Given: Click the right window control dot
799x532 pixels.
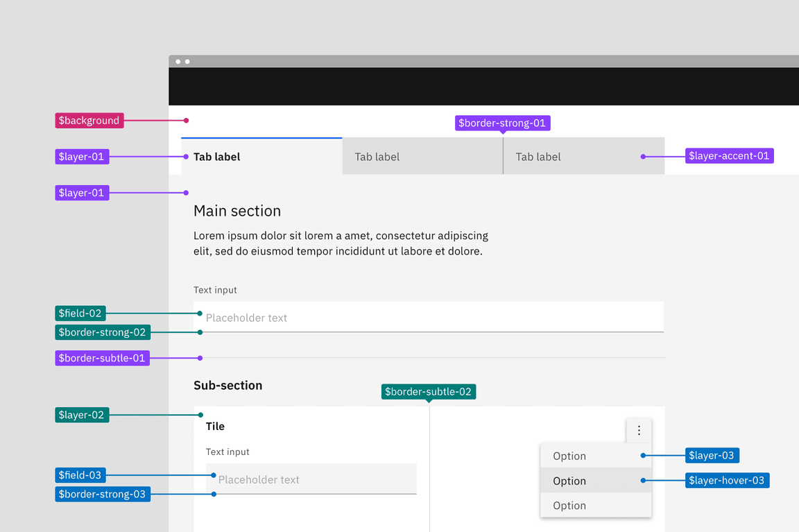Looking at the screenshot, I should click(187, 61).
